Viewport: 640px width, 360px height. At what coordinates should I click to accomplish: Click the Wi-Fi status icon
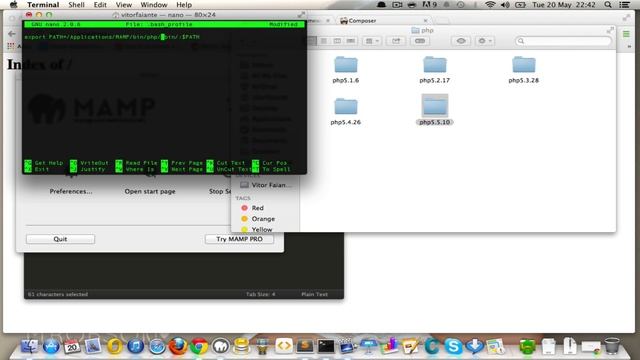(490, 4)
